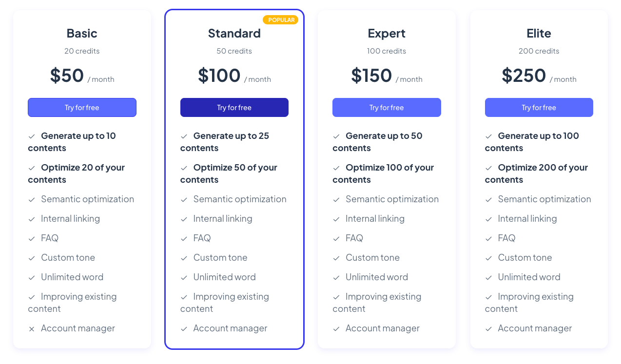The height and width of the screenshot is (364, 621).
Task: Click the X icon beside Basic Account manager
Action: pyautogui.click(x=32, y=329)
